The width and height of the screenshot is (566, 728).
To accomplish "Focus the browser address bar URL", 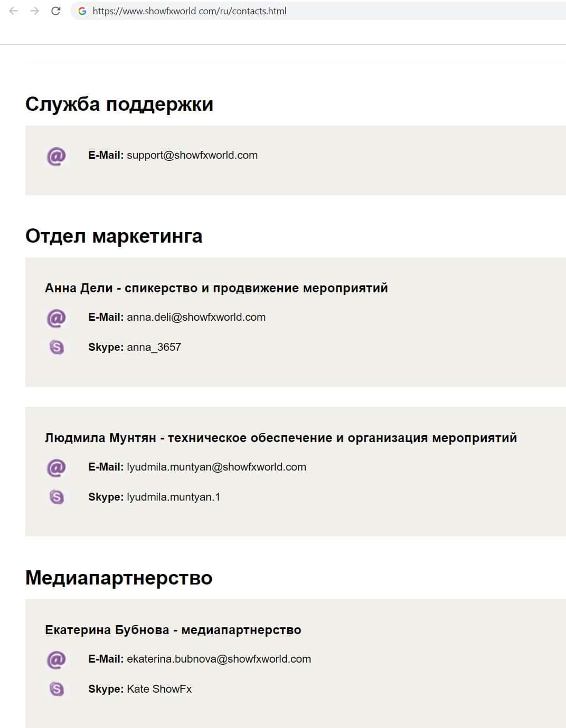I will (x=189, y=11).
